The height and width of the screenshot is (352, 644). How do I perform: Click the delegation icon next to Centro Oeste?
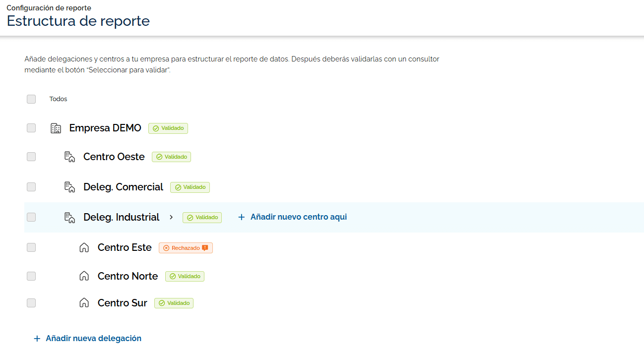tap(70, 157)
